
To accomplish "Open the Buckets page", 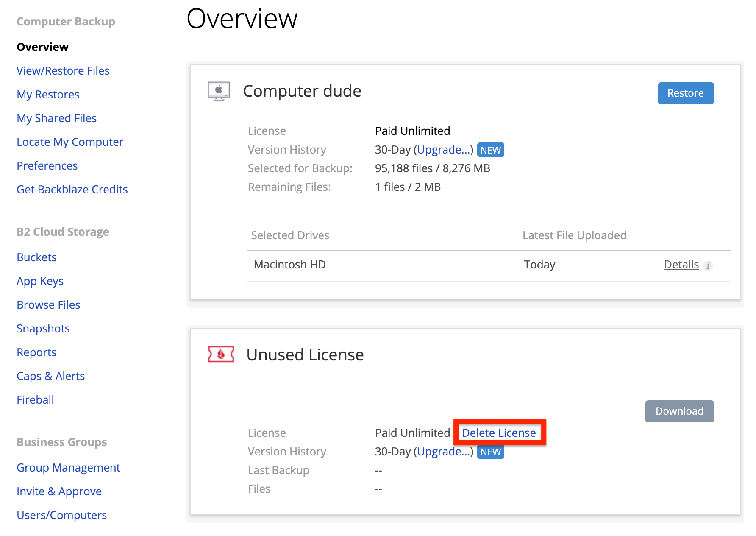I will point(36,257).
